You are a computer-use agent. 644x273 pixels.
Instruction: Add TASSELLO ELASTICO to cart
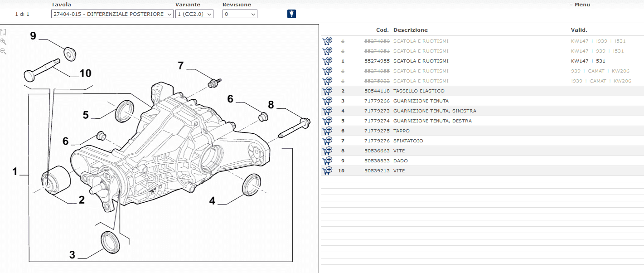tap(327, 91)
